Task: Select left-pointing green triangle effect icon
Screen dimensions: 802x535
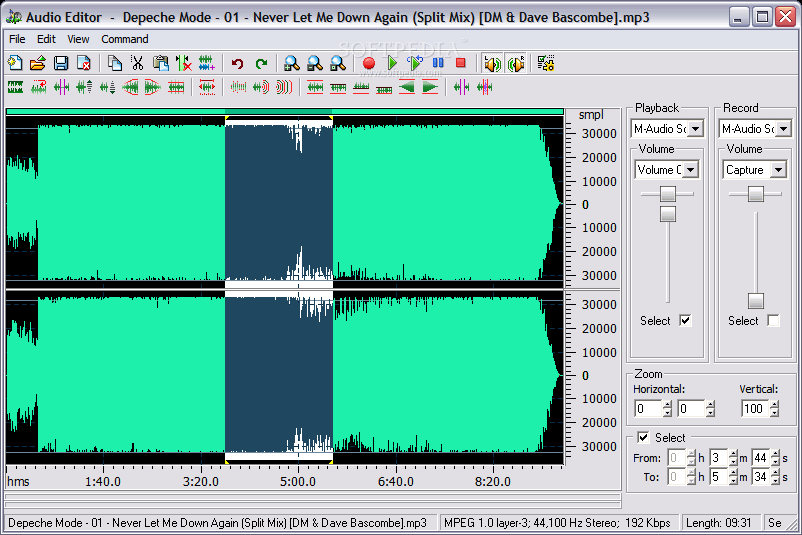Action: click(407, 87)
